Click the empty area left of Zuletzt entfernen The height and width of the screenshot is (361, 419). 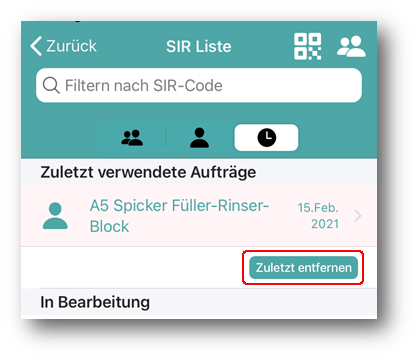coord(132,267)
